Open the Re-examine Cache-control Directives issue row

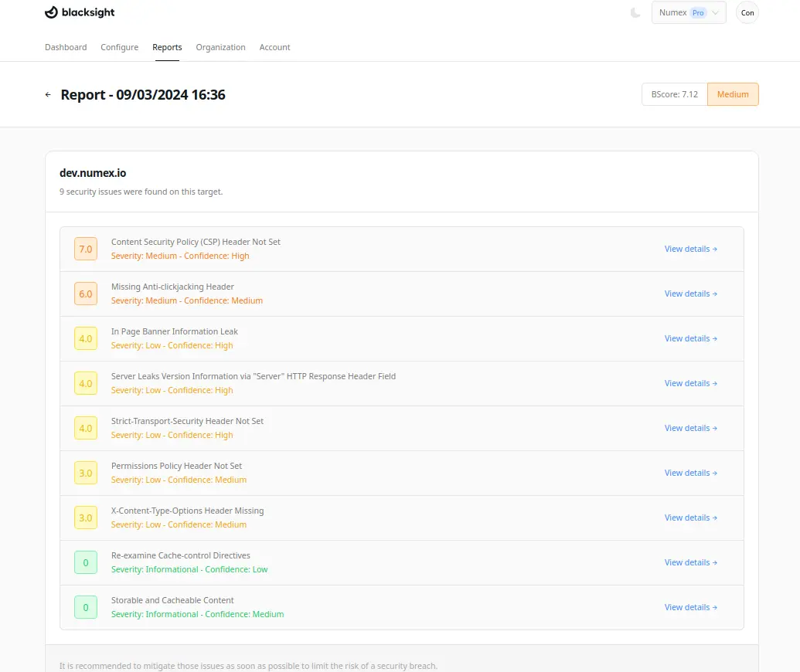[181, 556]
